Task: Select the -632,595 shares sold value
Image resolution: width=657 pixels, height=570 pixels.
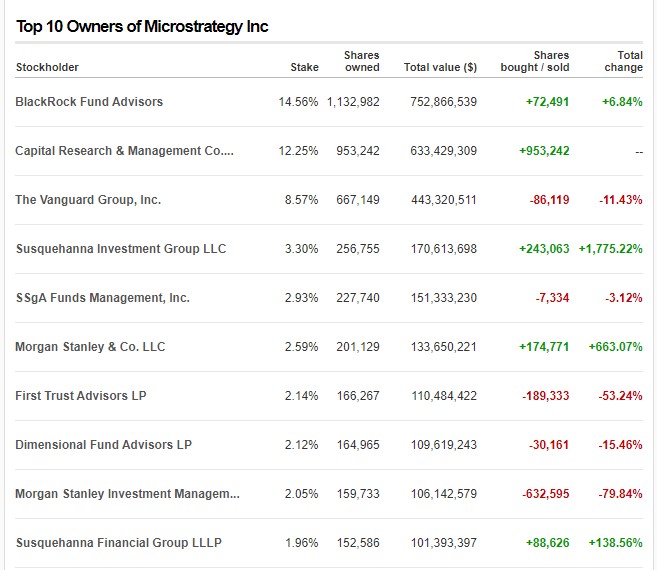Action: tap(546, 494)
